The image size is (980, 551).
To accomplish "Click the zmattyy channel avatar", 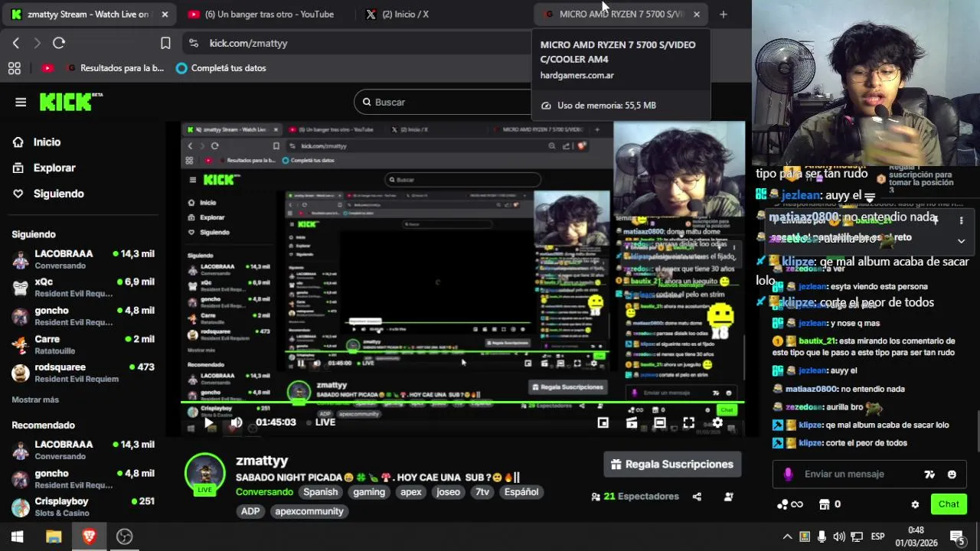I will pos(204,473).
